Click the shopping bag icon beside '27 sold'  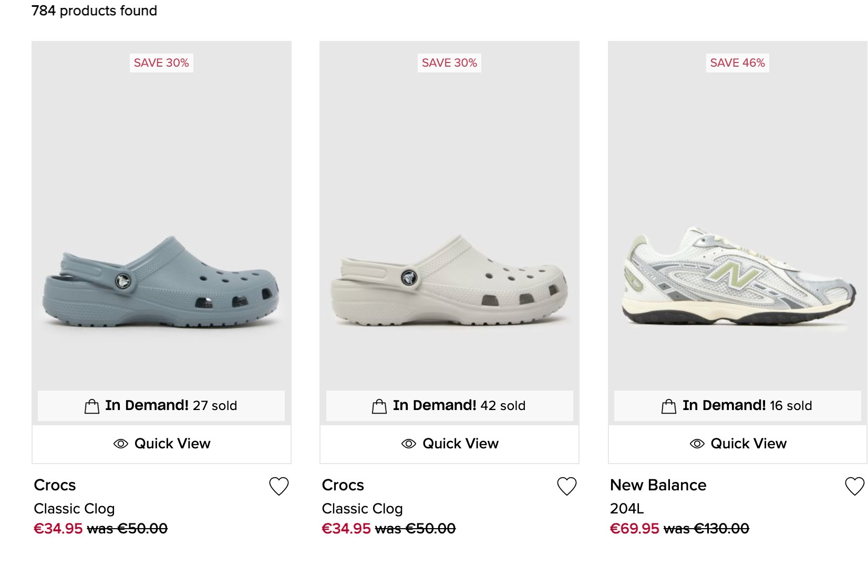(91, 405)
